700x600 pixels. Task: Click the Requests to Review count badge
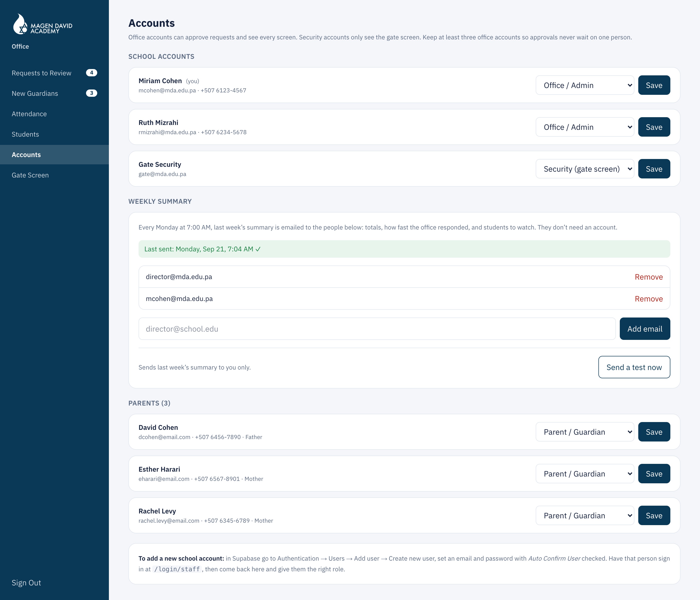coord(92,73)
